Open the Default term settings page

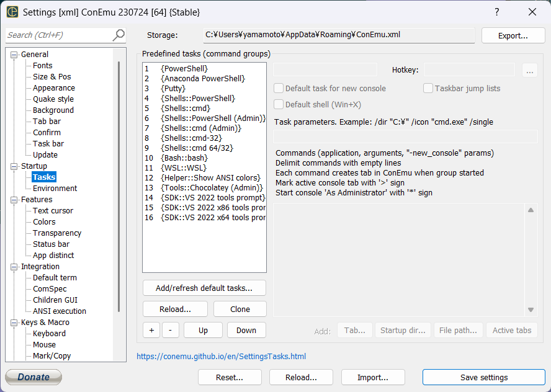[55, 277]
